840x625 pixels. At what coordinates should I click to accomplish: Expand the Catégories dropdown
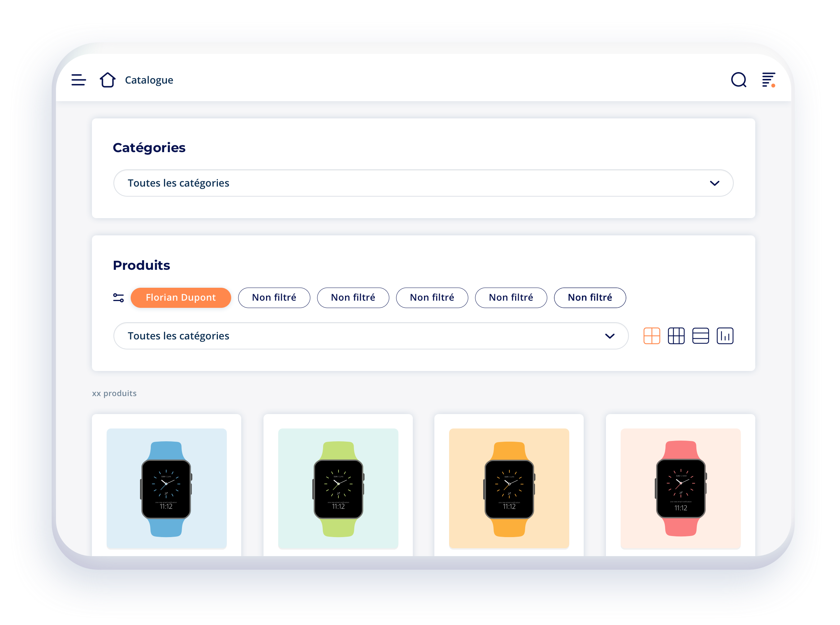click(423, 183)
